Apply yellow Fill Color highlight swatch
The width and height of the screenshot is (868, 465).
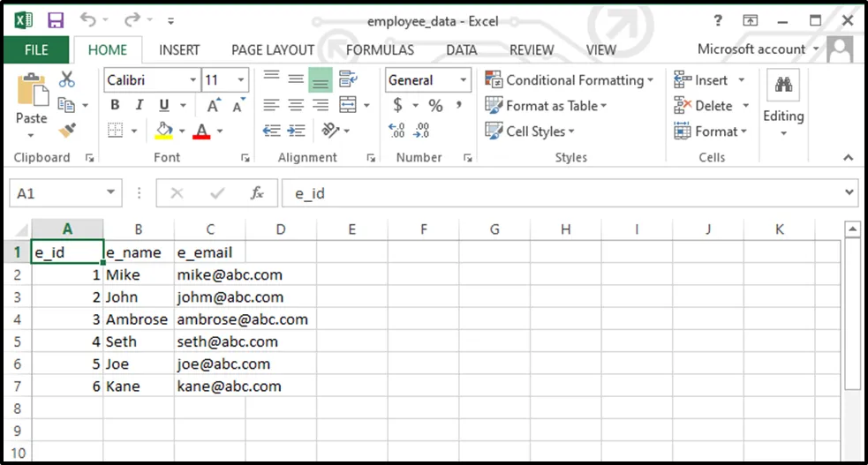click(x=164, y=131)
